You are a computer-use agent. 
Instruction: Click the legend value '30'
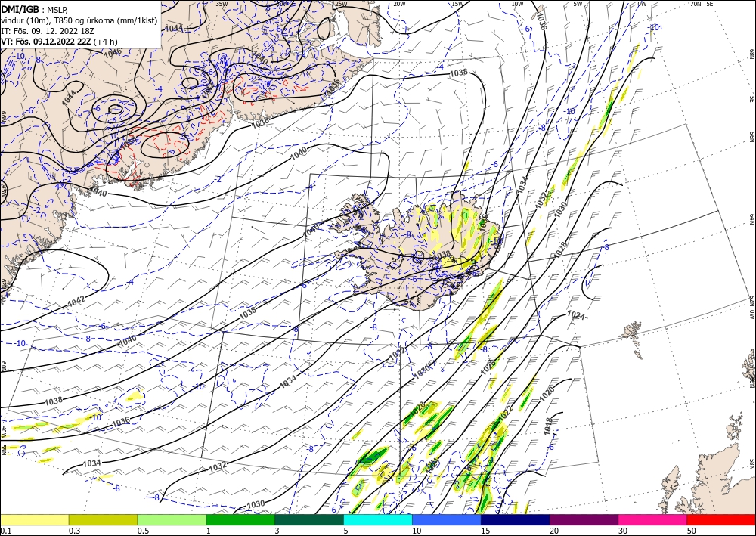coord(623,531)
